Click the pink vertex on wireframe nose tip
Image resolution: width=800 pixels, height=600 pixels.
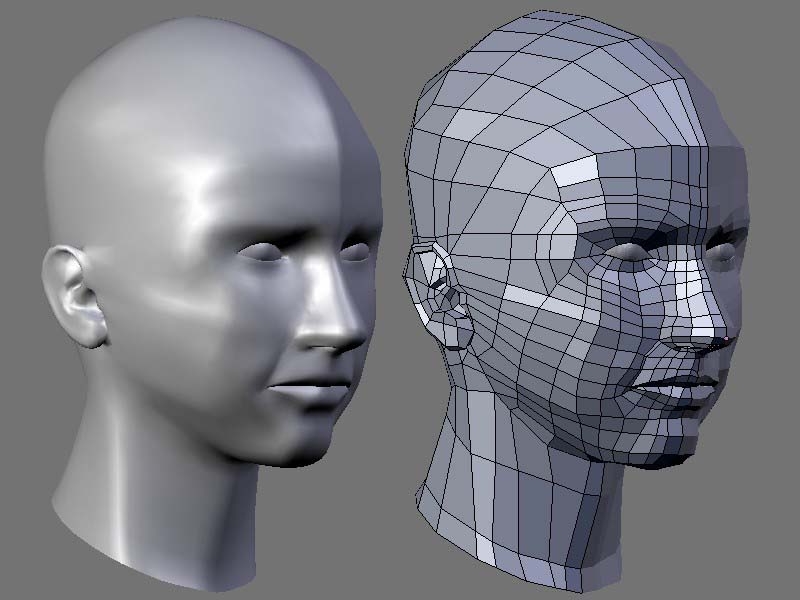(726, 338)
